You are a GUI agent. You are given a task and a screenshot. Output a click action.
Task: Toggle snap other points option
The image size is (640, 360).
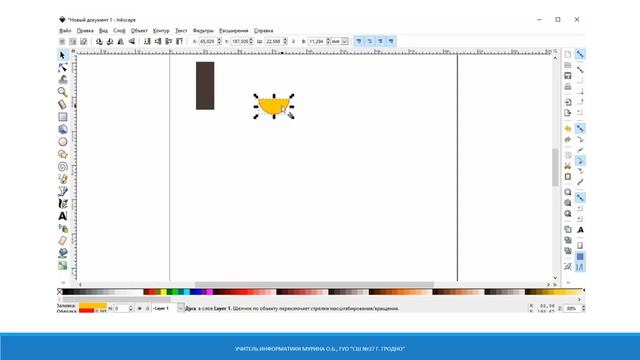[580, 198]
